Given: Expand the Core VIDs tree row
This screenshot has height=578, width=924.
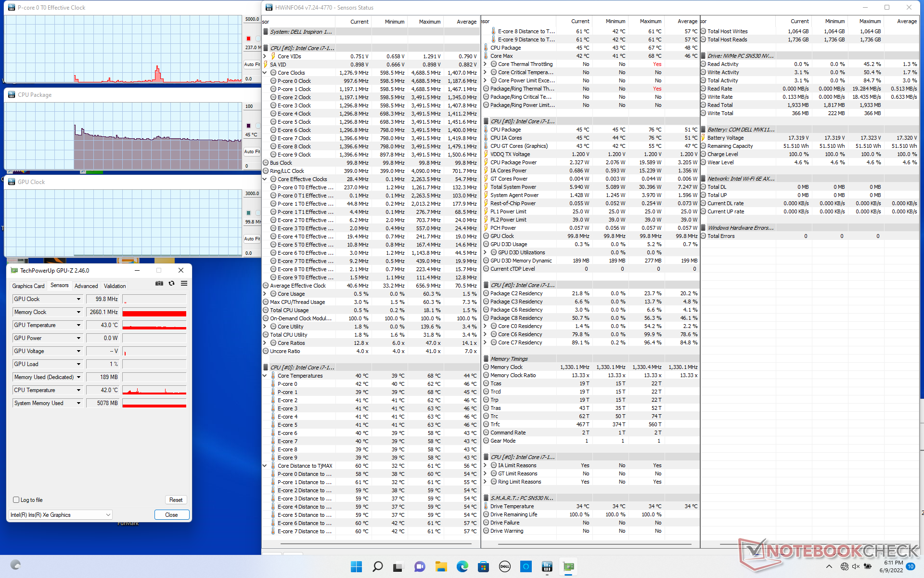Looking at the screenshot, I should [265, 56].
